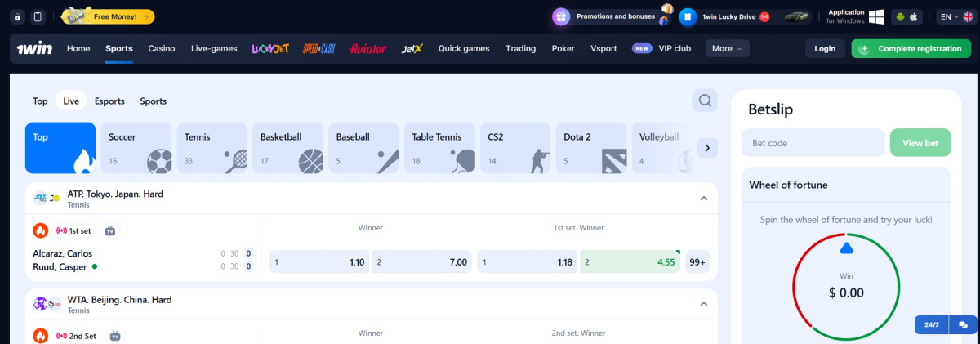This screenshot has width=980, height=344.
Task: Switch to the Esports tab
Action: point(109,101)
